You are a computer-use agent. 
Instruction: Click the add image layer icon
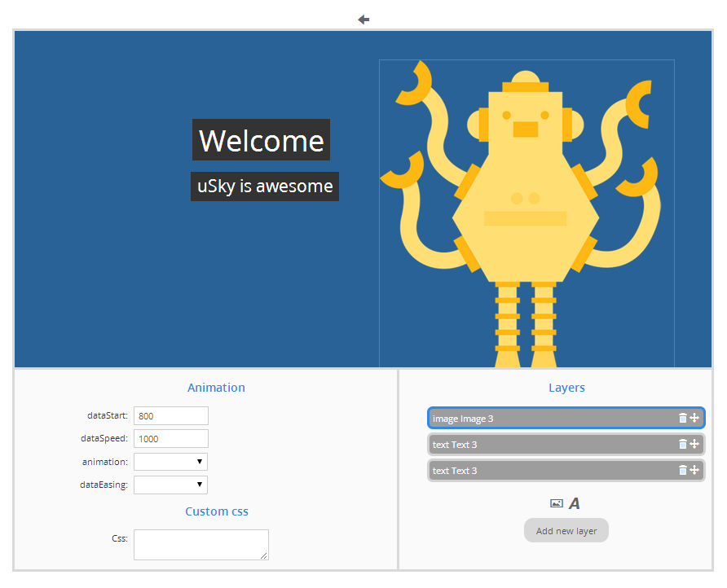[557, 503]
